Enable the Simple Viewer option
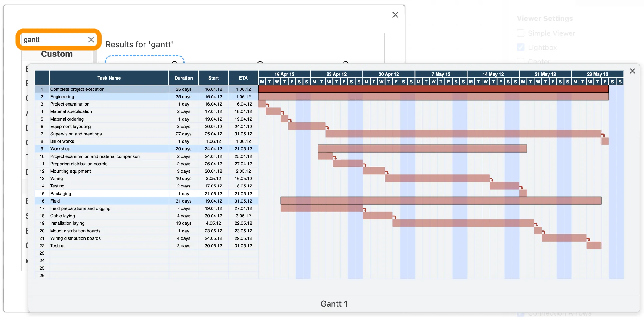The image size is (644, 317). pos(520,33)
